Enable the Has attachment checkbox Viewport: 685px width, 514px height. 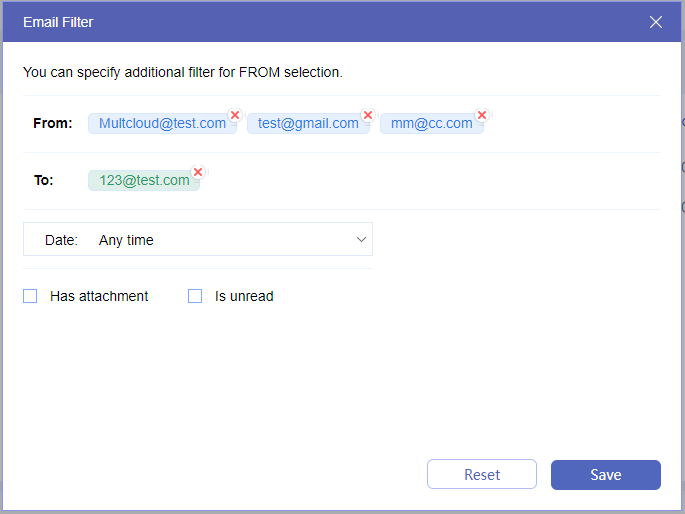pos(30,296)
